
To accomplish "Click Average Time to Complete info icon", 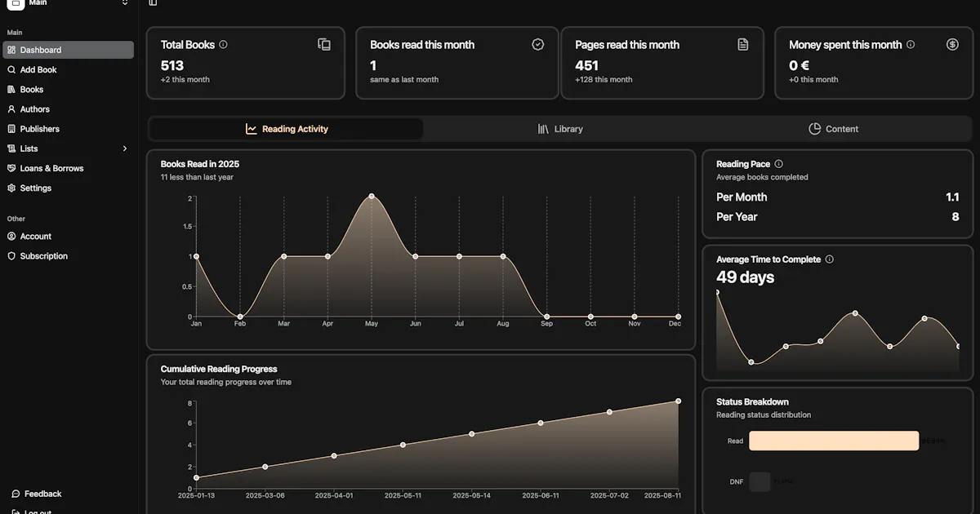I will 830,259.
